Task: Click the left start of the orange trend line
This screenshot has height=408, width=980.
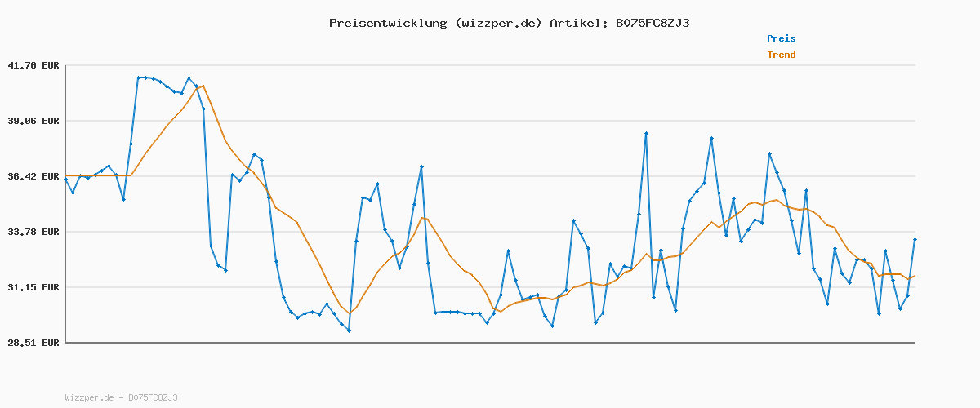Action: pyautogui.click(x=66, y=175)
